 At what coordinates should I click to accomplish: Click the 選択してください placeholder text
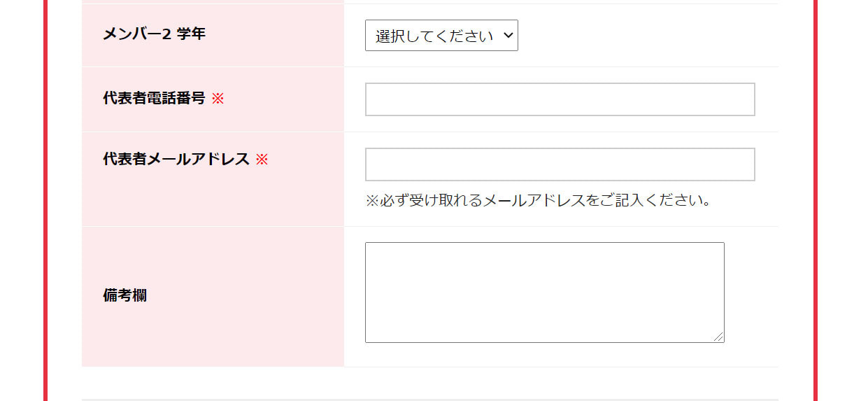pyautogui.click(x=434, y=36)
